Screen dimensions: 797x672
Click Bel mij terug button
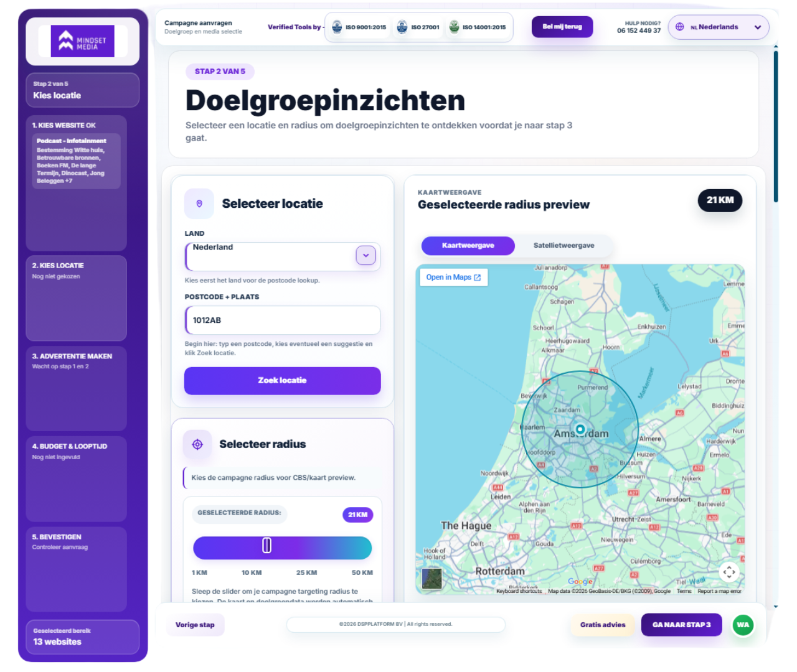[562, 27]
